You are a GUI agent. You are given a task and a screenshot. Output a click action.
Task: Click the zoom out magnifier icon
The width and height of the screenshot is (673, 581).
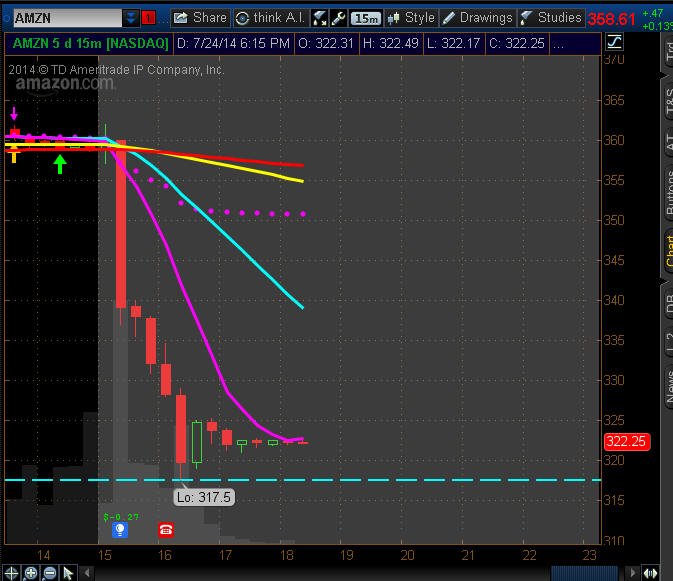pyautogui.click(x=49, y=573)
